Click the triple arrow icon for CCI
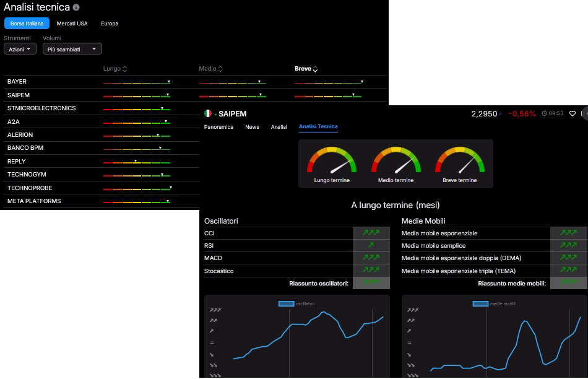 point(371,233)
